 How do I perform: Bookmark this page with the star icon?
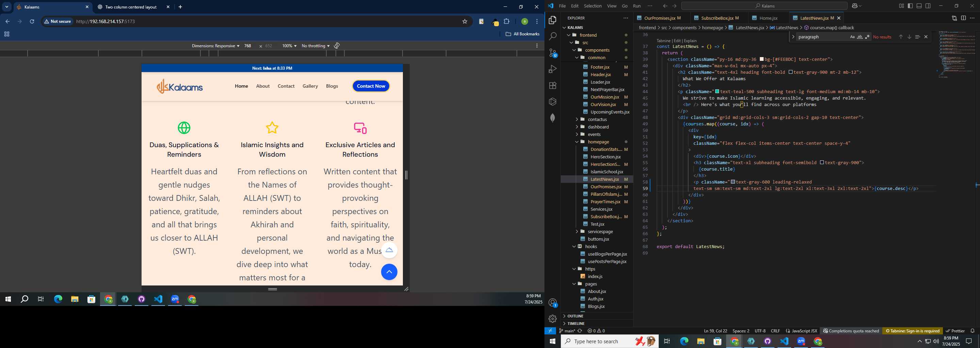click(x=464, y=22)
